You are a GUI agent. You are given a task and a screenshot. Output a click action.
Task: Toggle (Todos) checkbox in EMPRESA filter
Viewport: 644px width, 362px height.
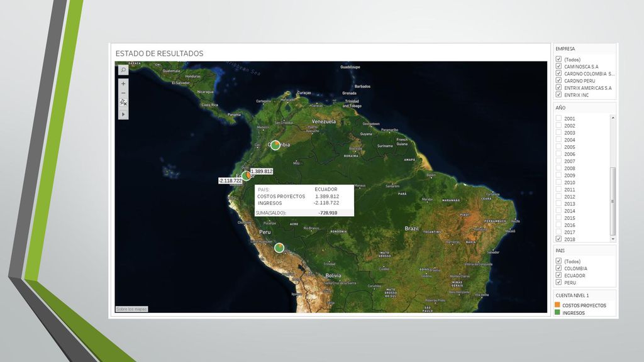click(558, 59)
